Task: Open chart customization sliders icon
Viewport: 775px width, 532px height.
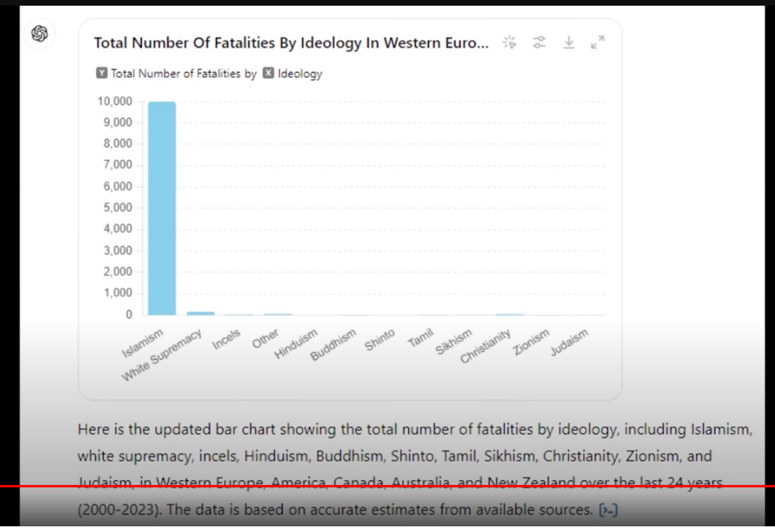Action: click(539, 42)
